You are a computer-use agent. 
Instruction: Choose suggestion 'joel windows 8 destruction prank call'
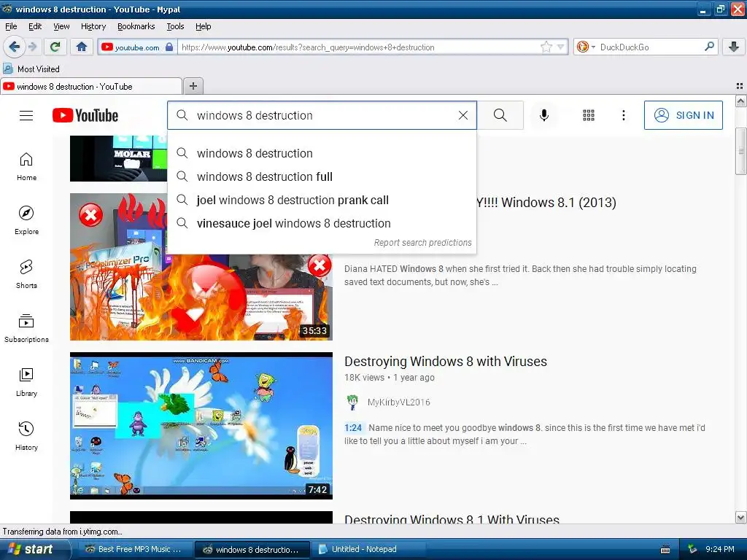point(322,200)
